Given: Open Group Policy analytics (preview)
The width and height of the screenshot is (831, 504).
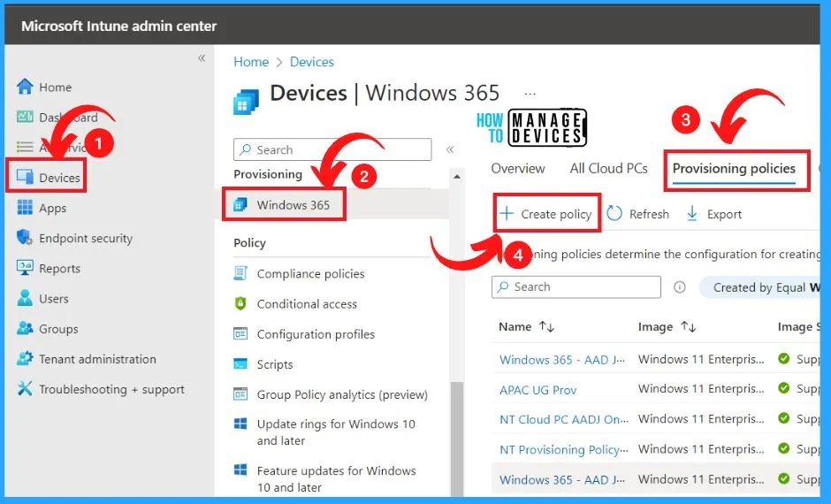Looking at the screenshot, I should (342, 394).
